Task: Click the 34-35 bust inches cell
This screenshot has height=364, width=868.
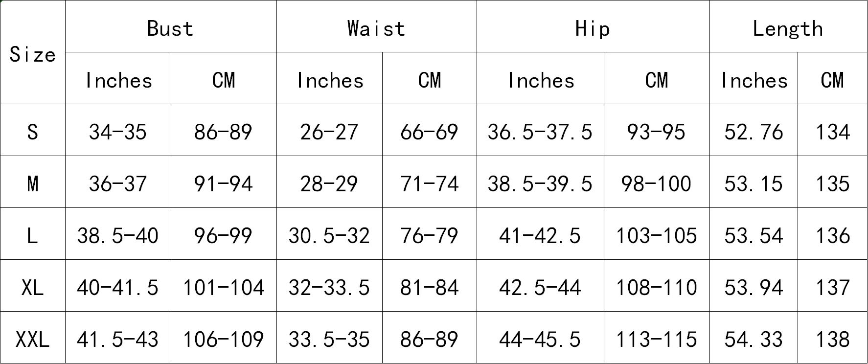Action: (118, 130)
